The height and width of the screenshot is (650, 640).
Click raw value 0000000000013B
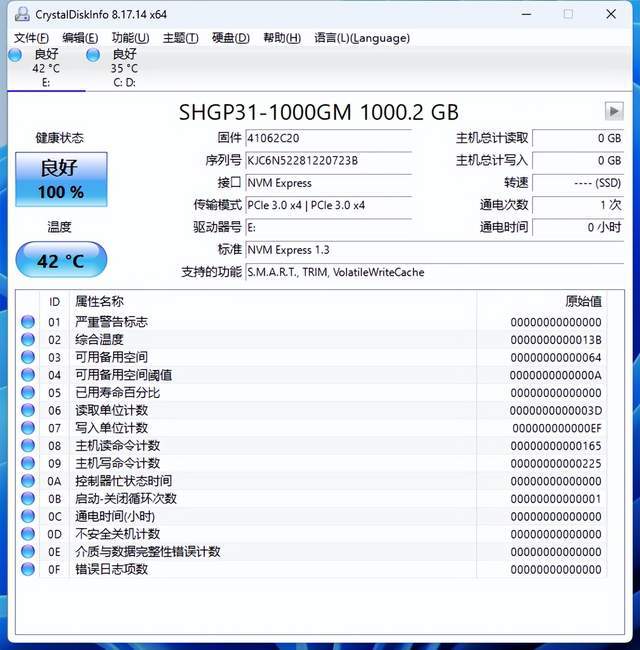[556, 340]
